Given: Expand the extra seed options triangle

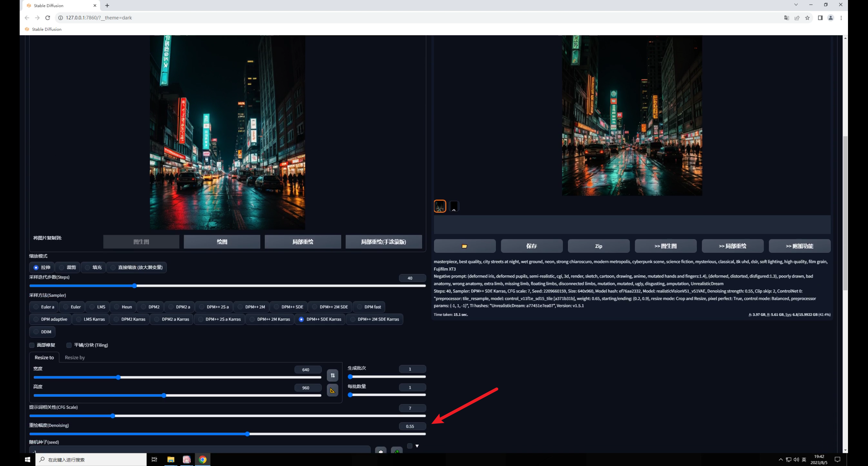Looking at the screenshot, I should [x=417, y=446].
